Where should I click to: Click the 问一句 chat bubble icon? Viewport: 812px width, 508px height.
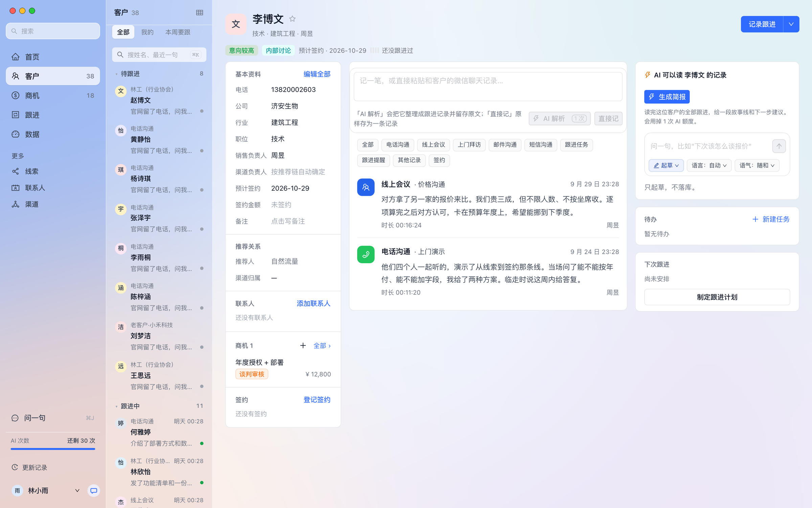pyautogui.click(x=15, y=418)
